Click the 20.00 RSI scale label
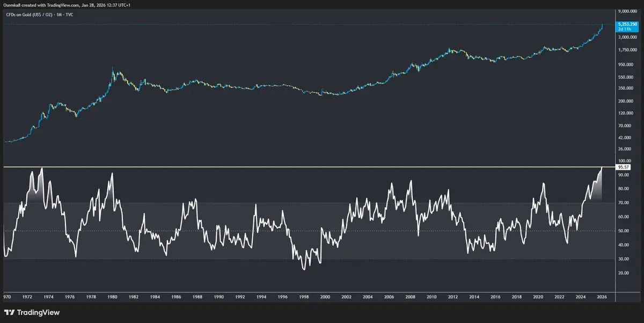The height and width of the screenshot is (323, 644). coord(623,272)
